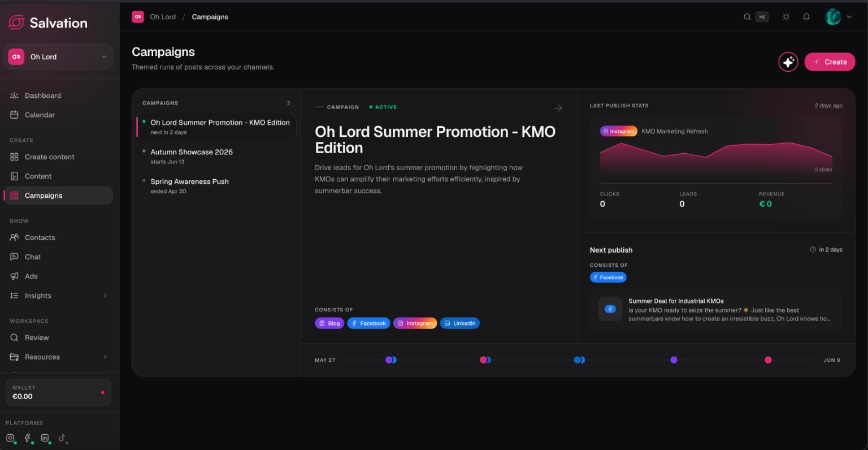
Task: Select the pink timeline marker nearest JUN 9
Action: tap(768, 360)
